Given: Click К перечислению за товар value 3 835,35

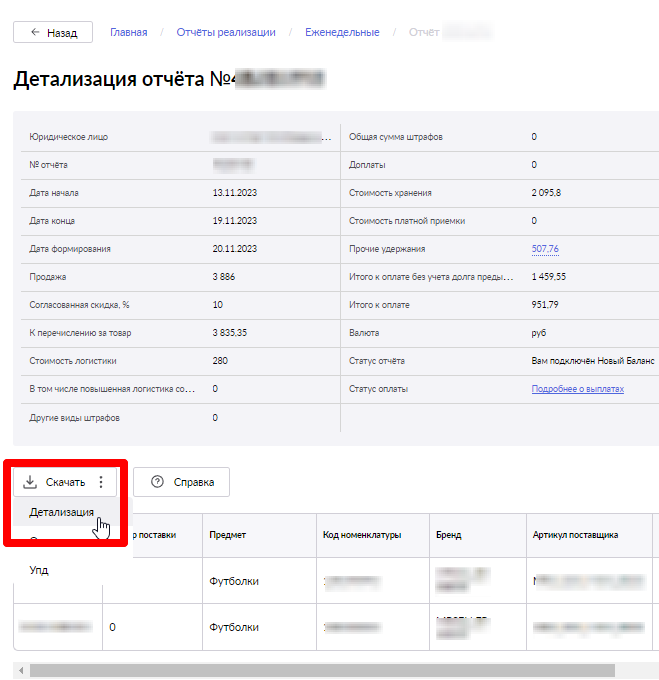Looking at the screenshot, I should point(229,333).
